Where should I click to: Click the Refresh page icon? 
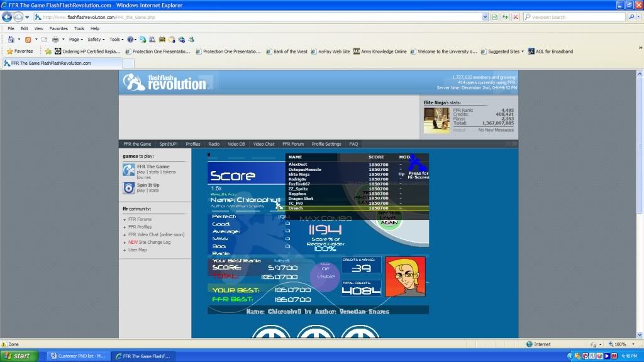click(505, 17)
